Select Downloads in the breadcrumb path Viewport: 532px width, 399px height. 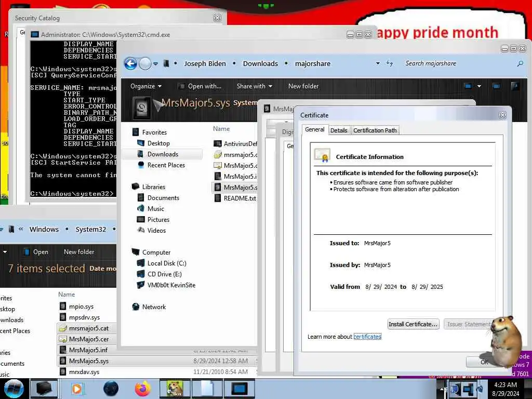pos(260,63)
